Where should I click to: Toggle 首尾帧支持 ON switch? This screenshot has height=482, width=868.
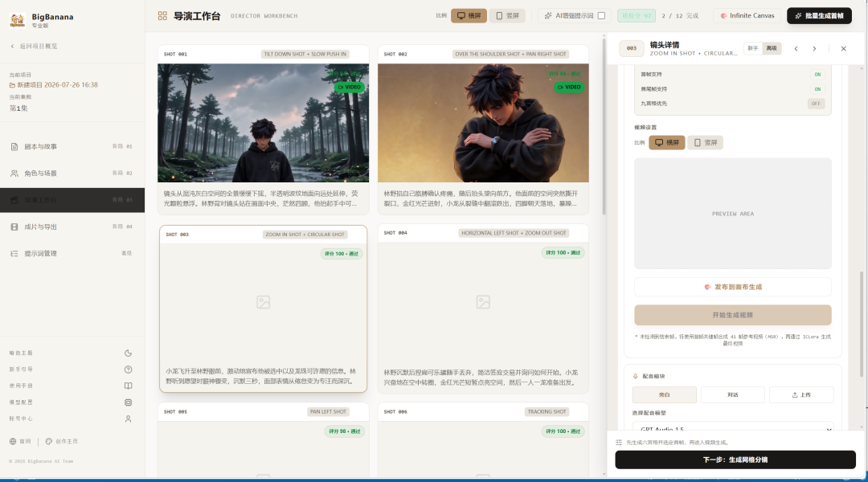(817, 89)
